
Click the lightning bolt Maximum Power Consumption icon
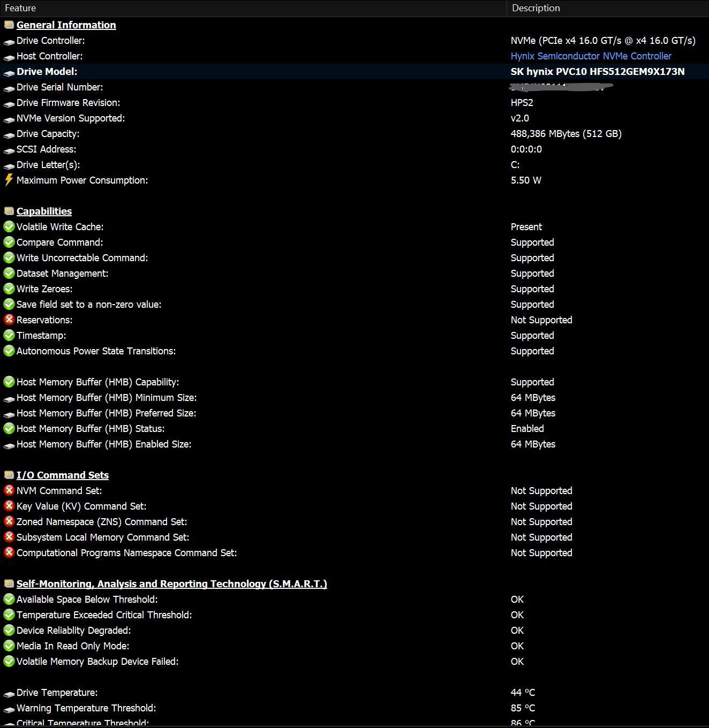click(x=9, y=180)
